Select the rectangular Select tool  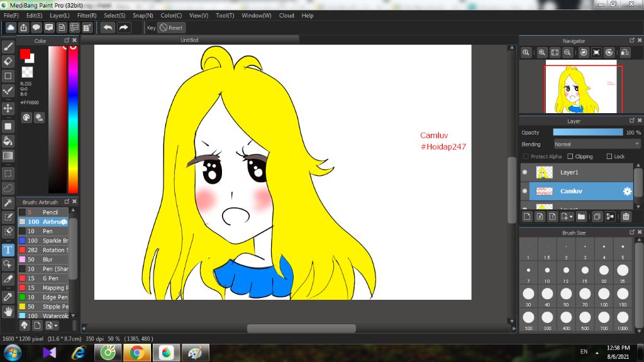click(x=8, y=173)
